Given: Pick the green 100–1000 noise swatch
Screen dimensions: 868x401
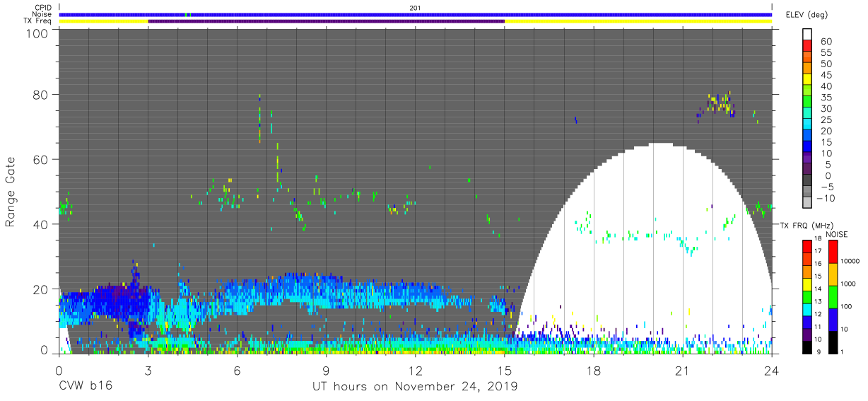Looking at the screenshot, I should point(833,297).
